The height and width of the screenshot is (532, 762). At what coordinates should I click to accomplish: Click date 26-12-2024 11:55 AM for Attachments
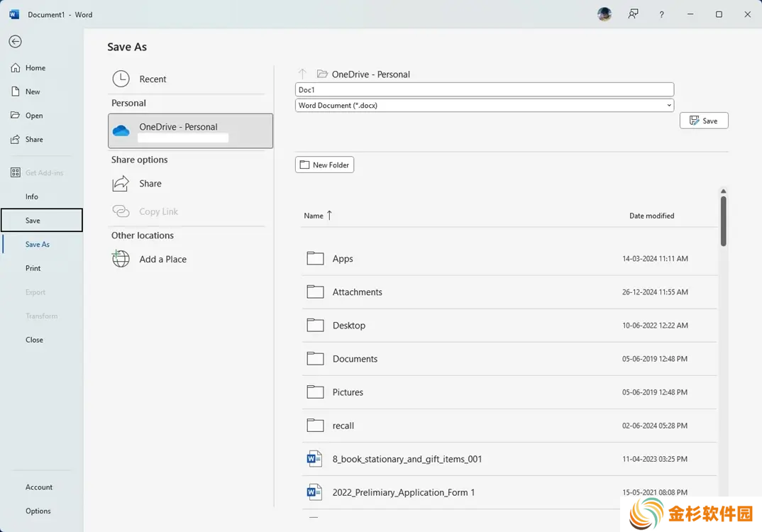[655, 292]
